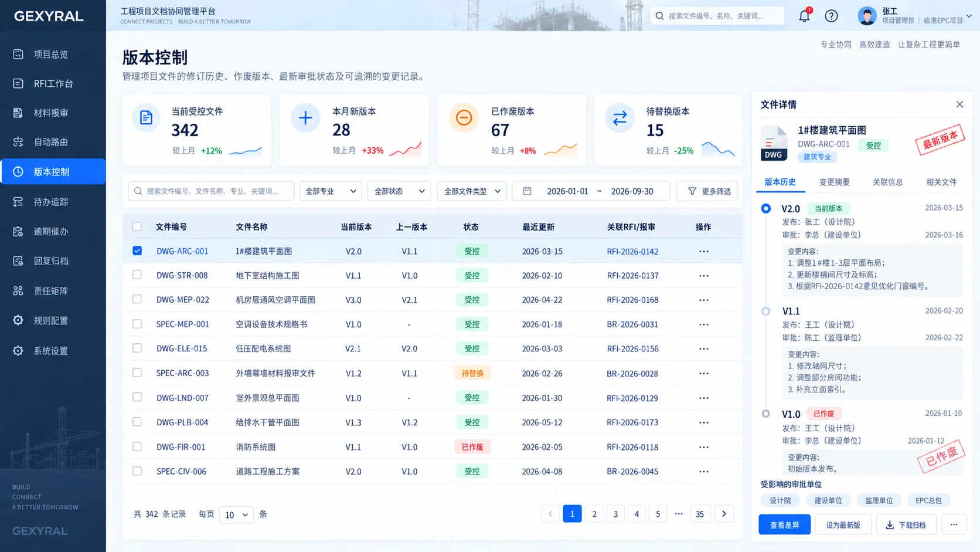The width and height of the screenshot is (980, 552).
Task: Click the 设为最新版 button
Action: [843, 525]
